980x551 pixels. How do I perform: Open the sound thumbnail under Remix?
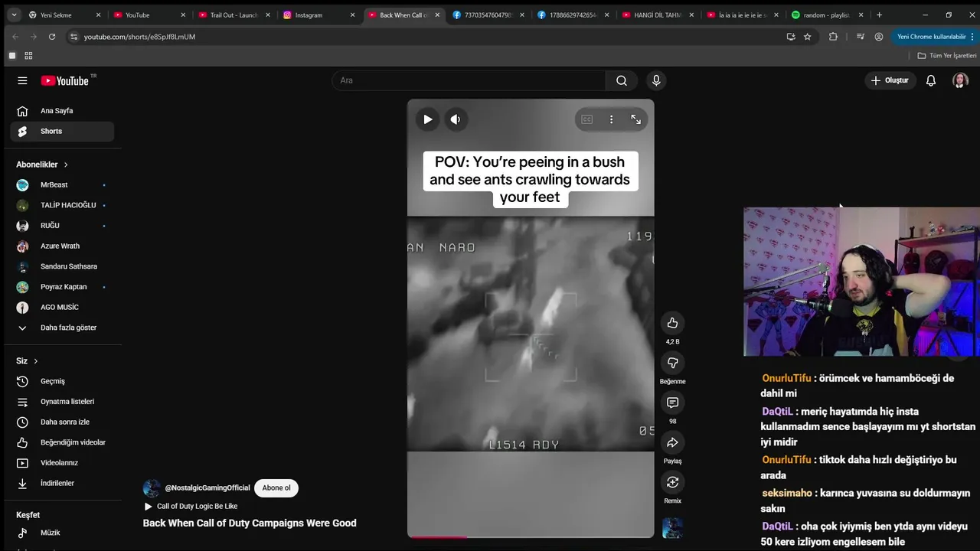coord(672,528)
